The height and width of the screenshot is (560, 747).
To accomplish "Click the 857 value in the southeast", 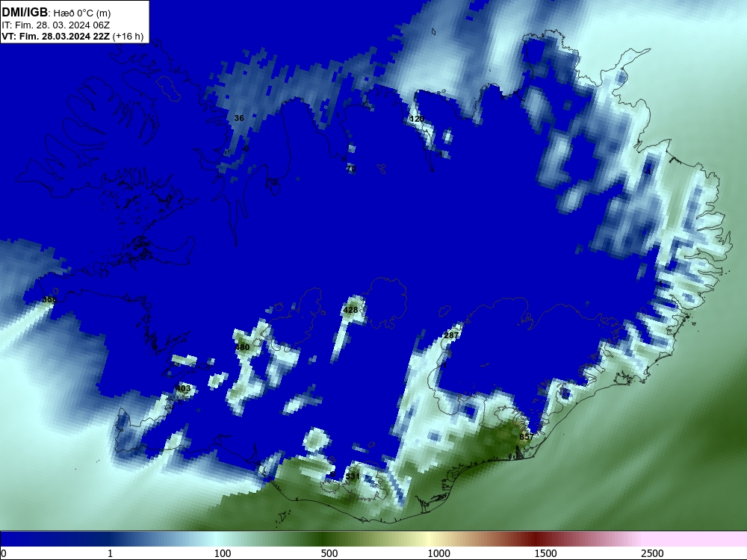I will pyautogui.click(x=527, y=437).
